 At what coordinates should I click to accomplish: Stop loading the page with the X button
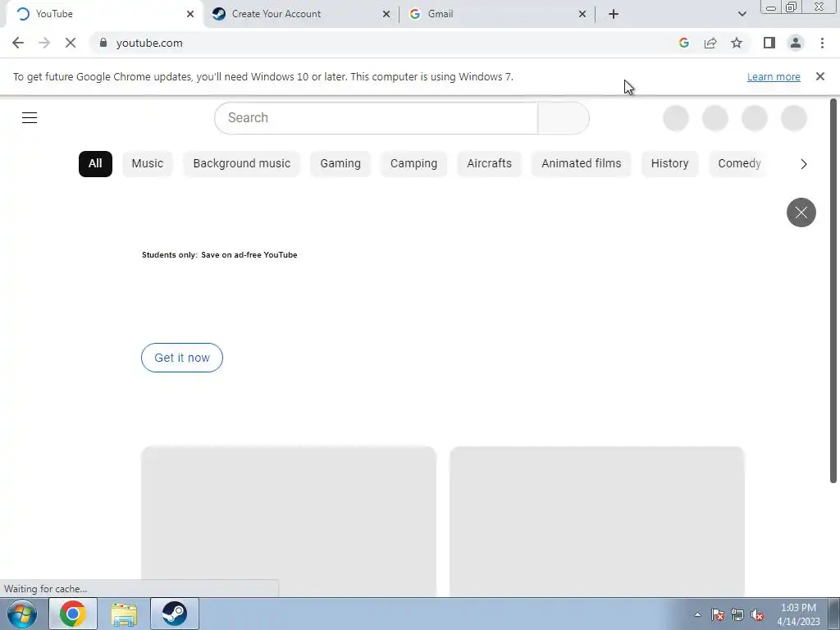71,43
